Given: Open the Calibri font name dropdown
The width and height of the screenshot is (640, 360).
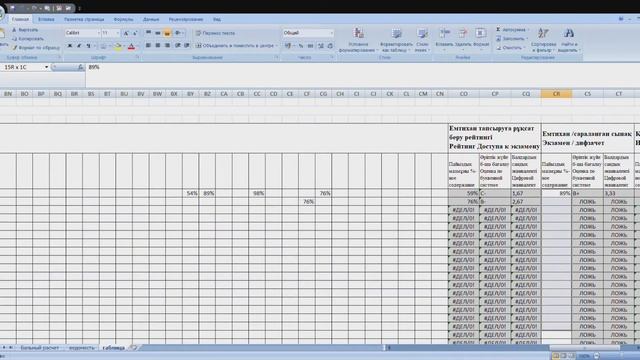Looking at the screenshot, I should pos(98,33).
